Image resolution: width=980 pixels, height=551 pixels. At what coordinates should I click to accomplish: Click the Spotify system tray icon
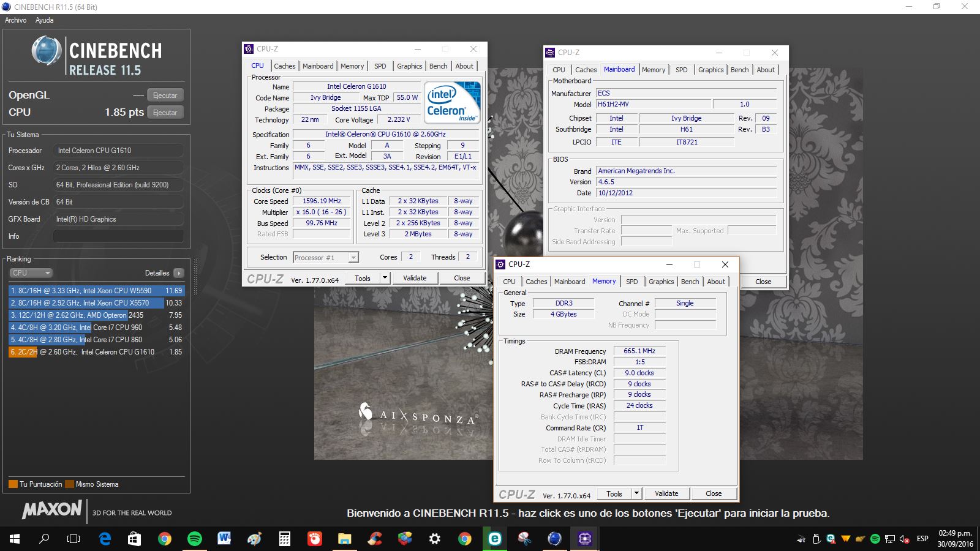click(x=875, y=539)
